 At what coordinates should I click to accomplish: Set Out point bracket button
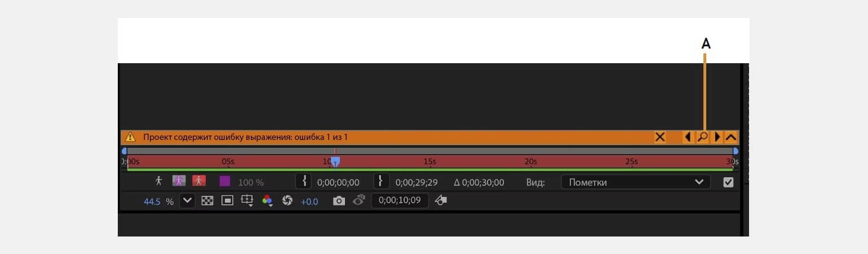coord(382,182)
